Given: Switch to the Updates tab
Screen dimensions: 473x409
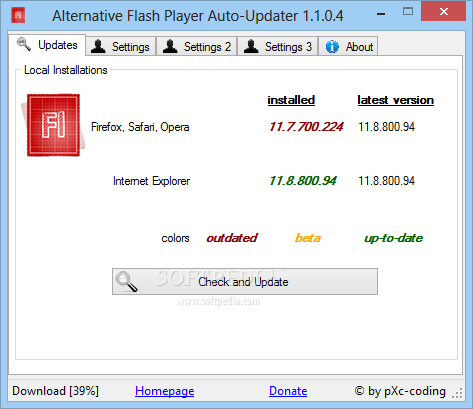Looking at the screenshot, I should point(47,45).
